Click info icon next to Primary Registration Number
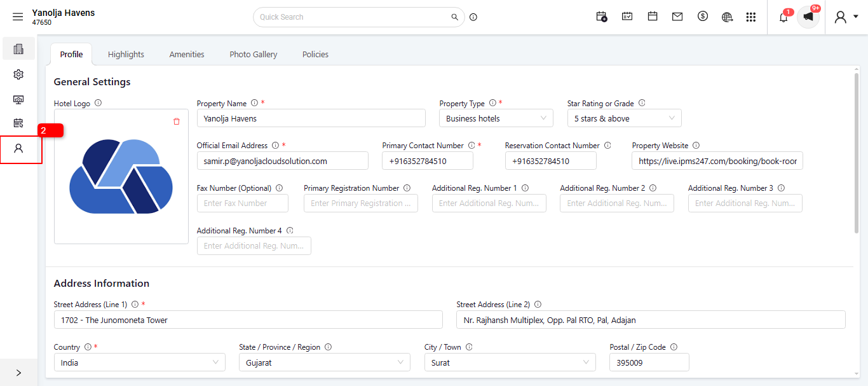 point(407,188)
